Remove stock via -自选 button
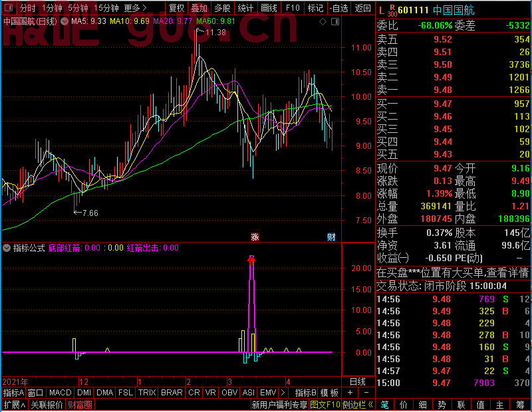The width and height of the screenshot is (532, 412). tap(338, 8)
